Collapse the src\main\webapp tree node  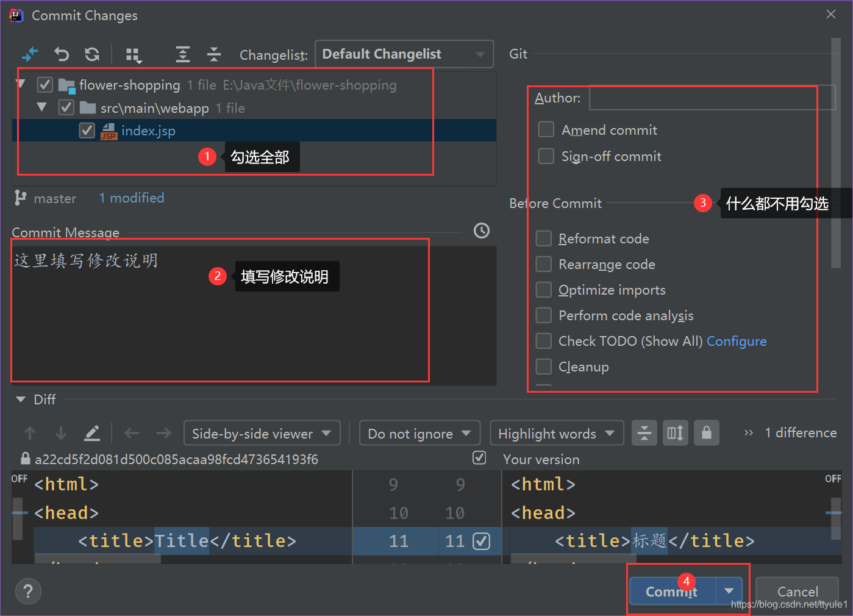point(41,107)
